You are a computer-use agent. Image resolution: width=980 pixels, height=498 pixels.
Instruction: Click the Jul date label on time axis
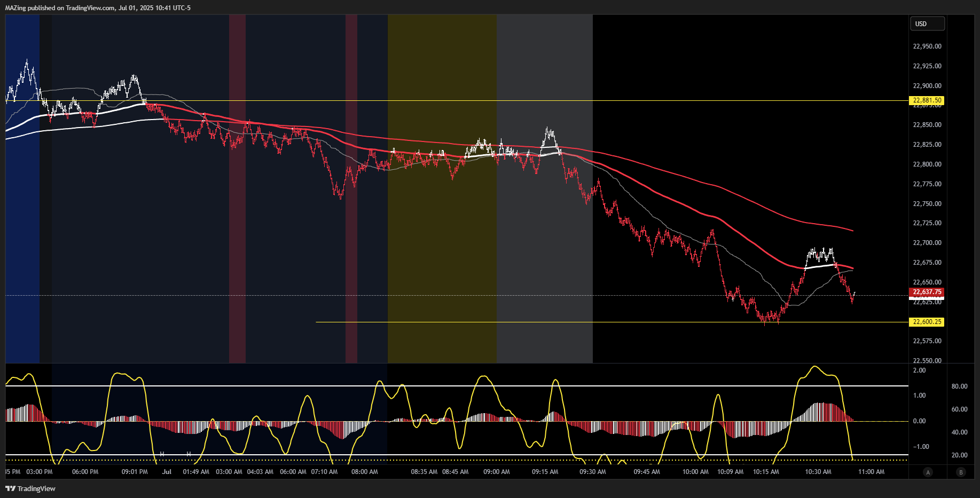point(167,472)
